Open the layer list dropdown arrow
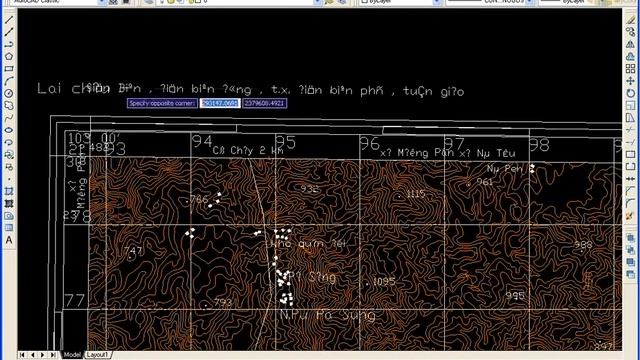The image size is (640, 360). pyautogui.click(x=317, y=2)
